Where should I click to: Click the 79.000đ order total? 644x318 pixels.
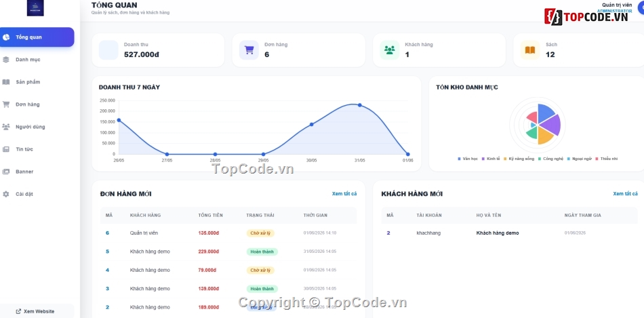click(x=207, y=270)
